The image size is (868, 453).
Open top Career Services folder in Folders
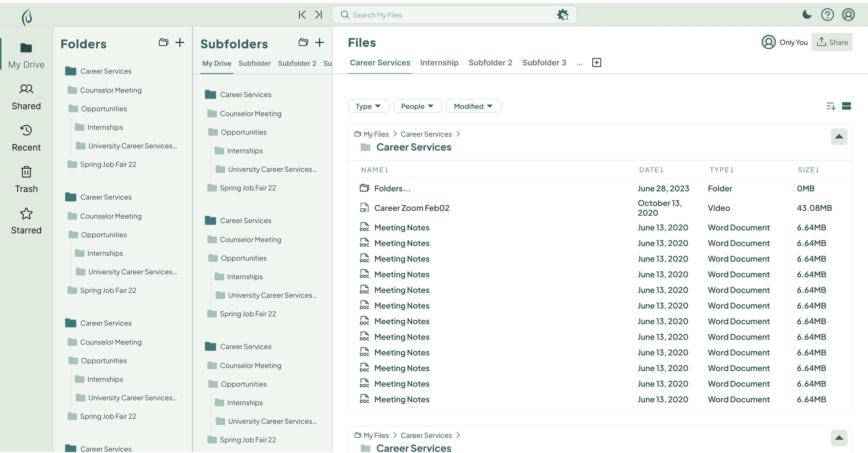pos(99,71)
